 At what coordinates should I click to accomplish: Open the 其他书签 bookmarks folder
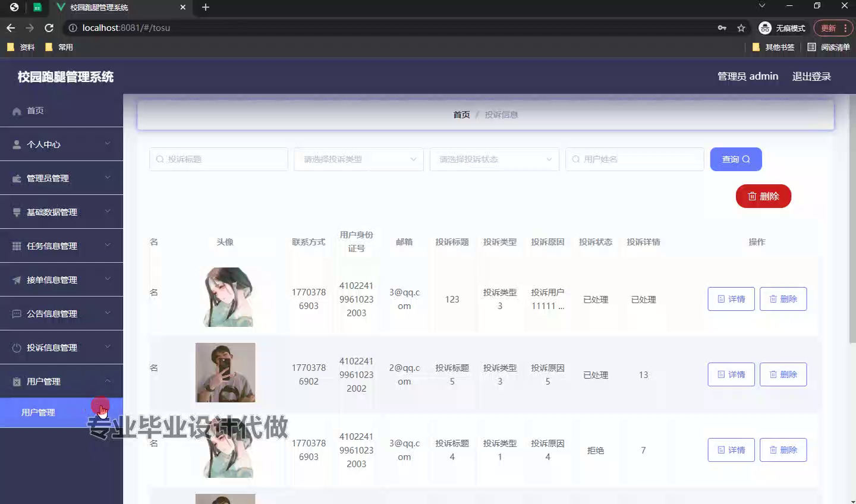(x=773, y=47)
